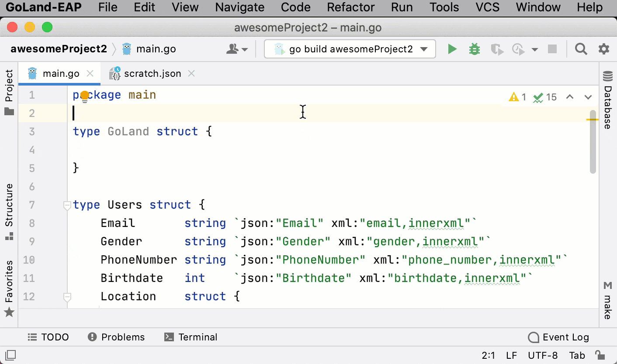This screenshot has height=364, width=617.
Task: Click the yellow intention lightbulb icon
Action: tap(85, 96)
